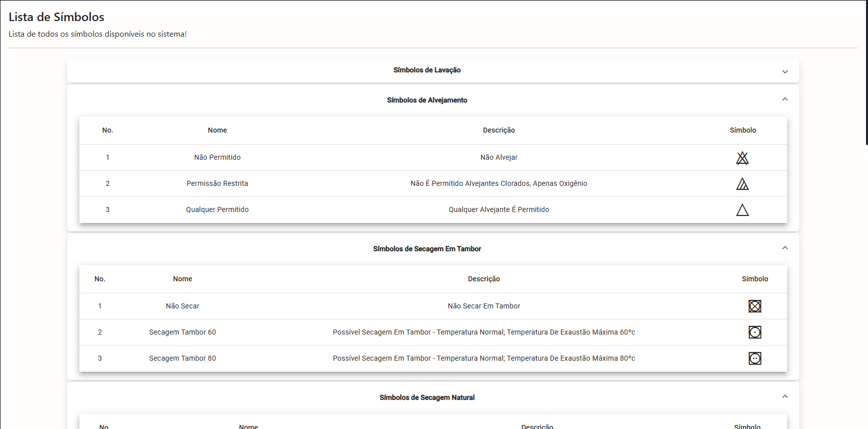This screenshot has height=429, width=868.
Task: Select the Permissão Restrita row name
Action: pos(217,184)
